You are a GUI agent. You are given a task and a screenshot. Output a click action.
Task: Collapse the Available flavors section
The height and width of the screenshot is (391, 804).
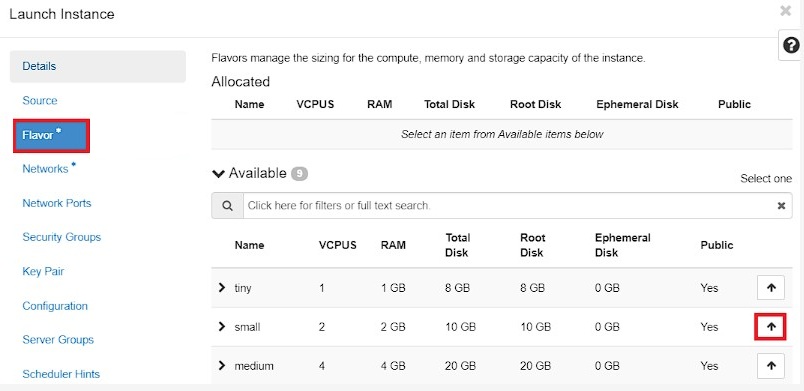tap(218, 174)
